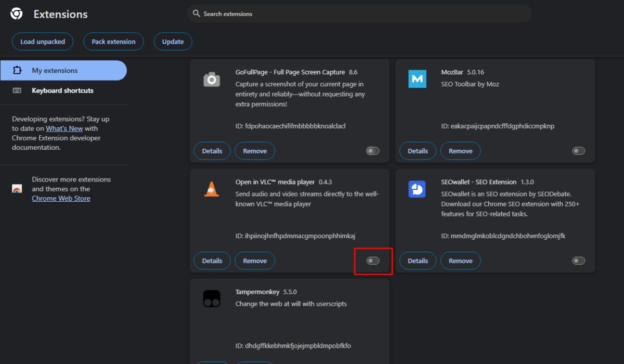
Task: Enable the GoFullPage extension toggle
Action: click(x=373, y=151)
